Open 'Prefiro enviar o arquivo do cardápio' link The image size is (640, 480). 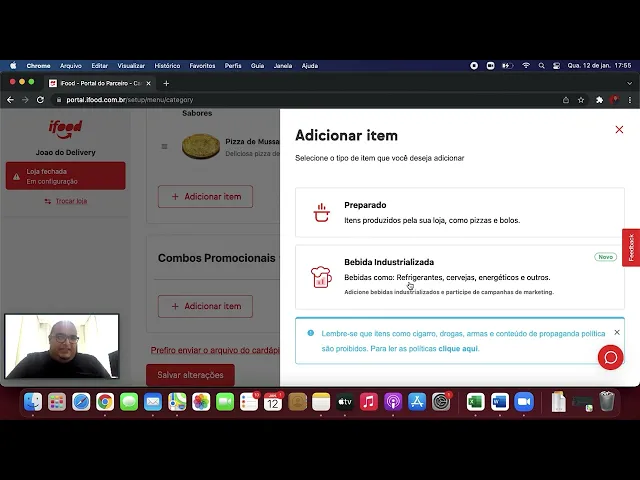[x=215, y=350]
